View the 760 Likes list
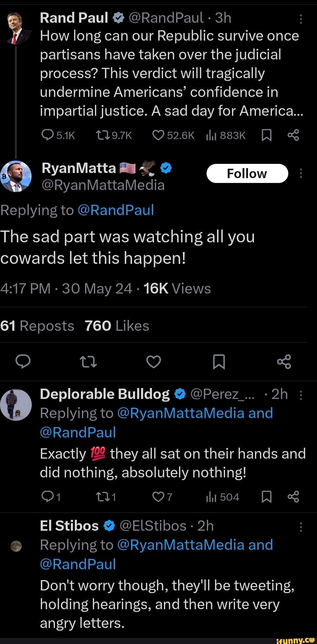This screenshot has height=644, width=317. tap(117, 326)
